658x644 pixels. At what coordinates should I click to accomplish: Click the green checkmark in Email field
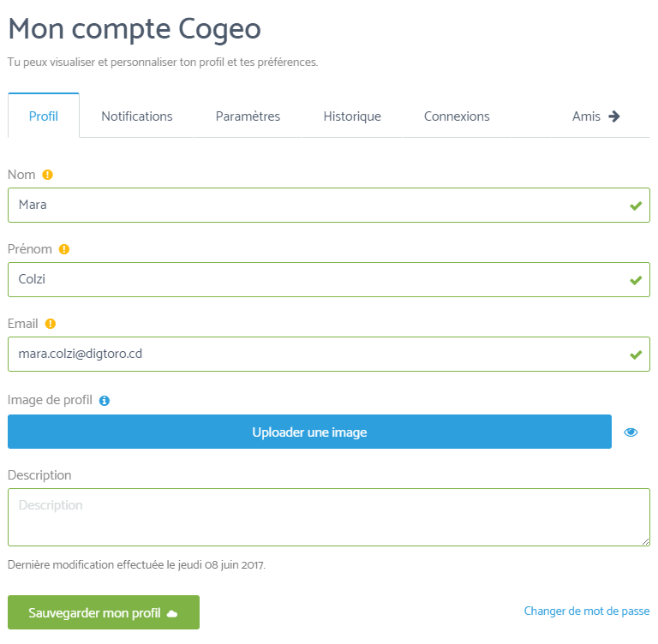(636, 355)
